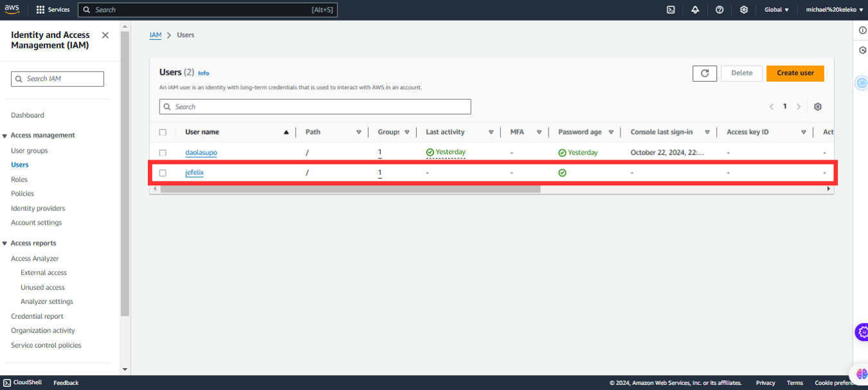Check the daolasupo user checkbox
868x390 pixels.
coord(163,153)
